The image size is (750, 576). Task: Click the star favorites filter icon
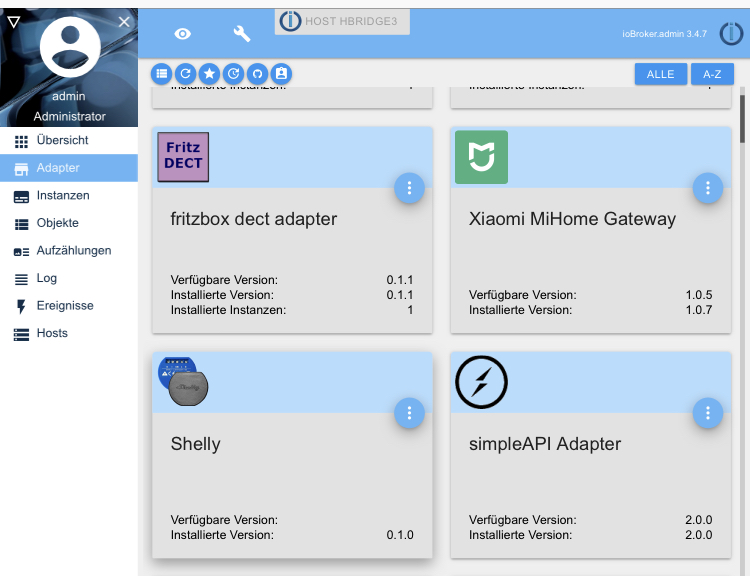click(209, 73)
